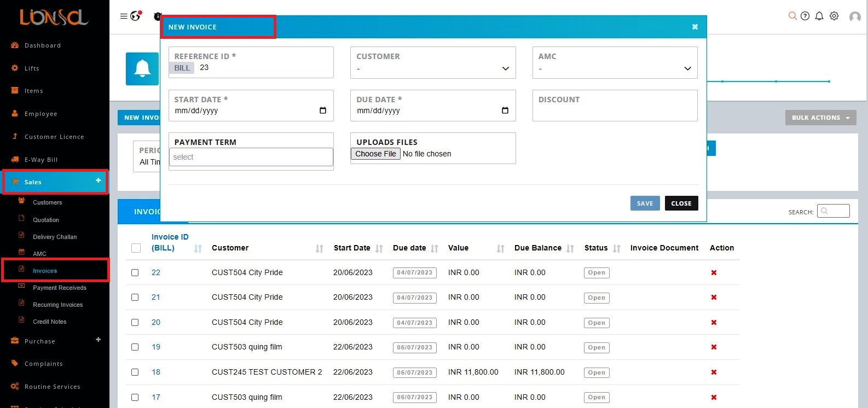Screen dimensions: 868x408
Task: Delete invoice 20 with the red X
Action: (x=714, y=323)
